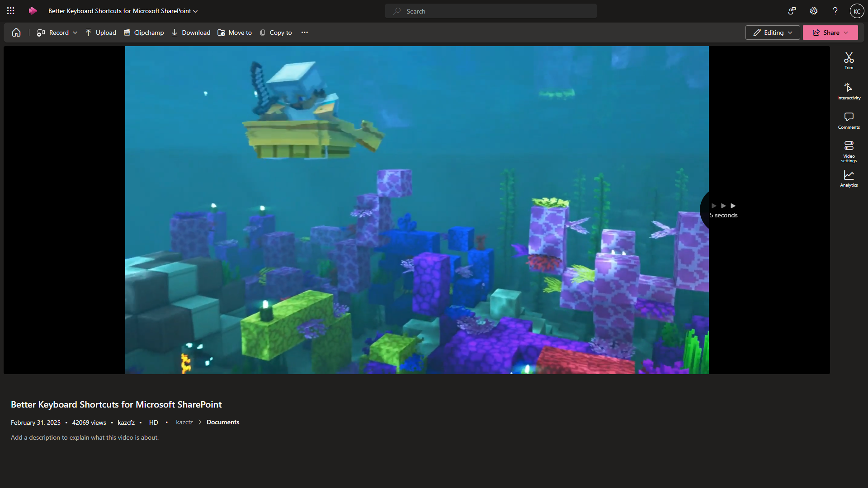Open the more options ellipsis menu
Image resolution: width=868 pixels, height=488 pixels.
[x=305, y=33]
